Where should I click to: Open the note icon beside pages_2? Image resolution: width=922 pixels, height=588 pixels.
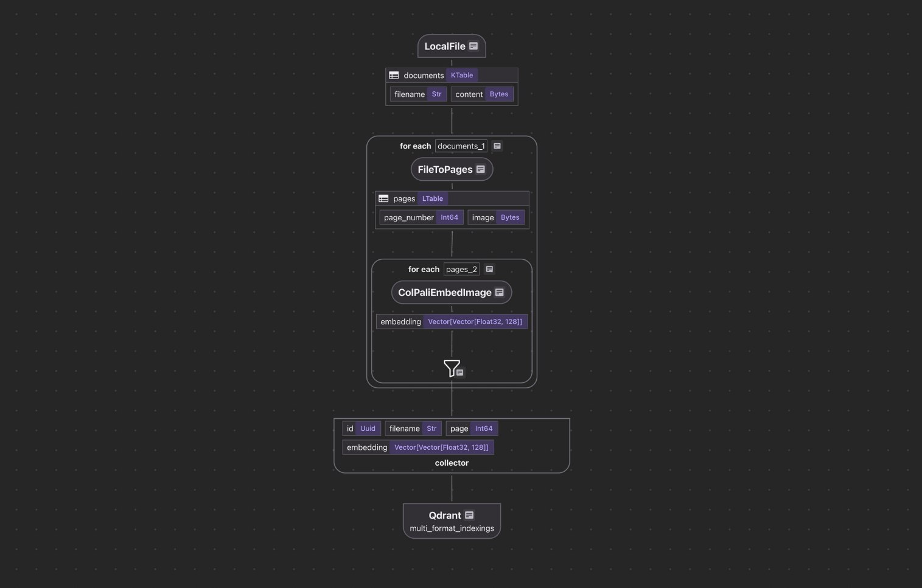coord(489,269)
